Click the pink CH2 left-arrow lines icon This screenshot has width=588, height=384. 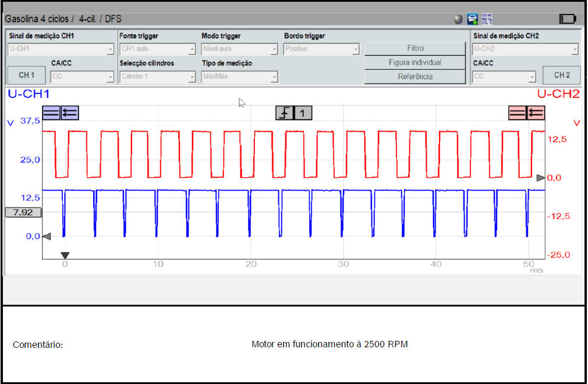pos(536,112)
